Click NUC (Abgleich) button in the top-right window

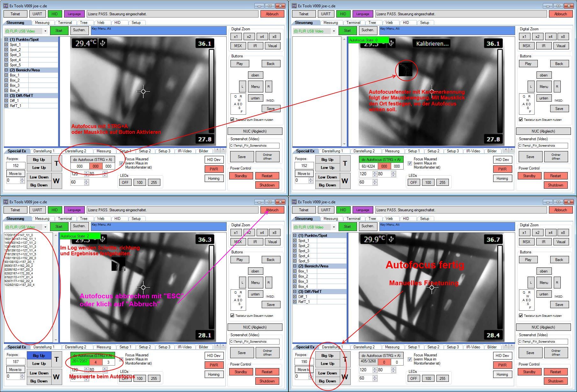tap(543, 131)
